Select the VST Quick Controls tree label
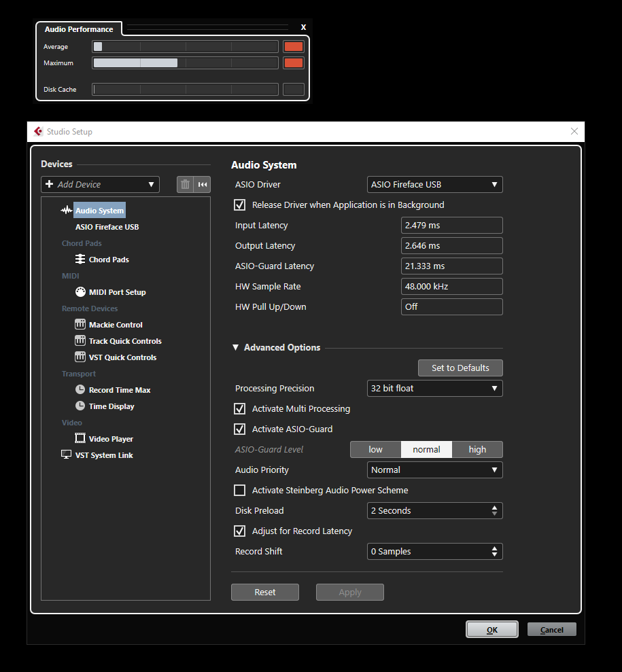The width and height of the screenshot is (622, 672). [x=122, y=357]
